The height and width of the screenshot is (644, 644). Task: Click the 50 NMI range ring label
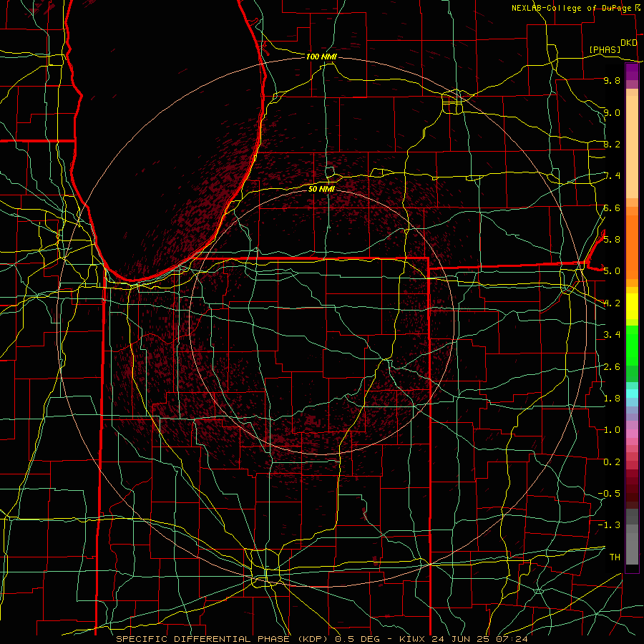(x=321, y=189)
